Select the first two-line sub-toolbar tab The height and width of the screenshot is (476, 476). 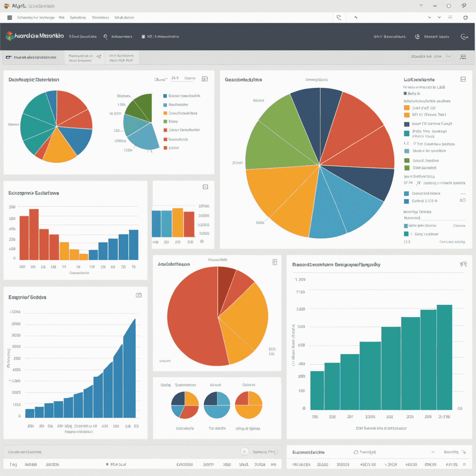pyautogui.click(x=85, y=58)
